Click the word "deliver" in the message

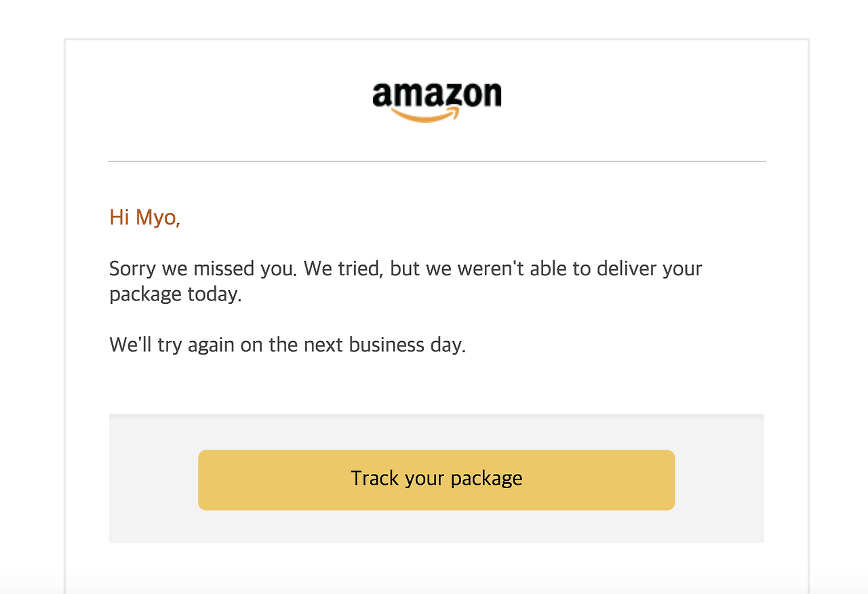pyautogui.click(x=627, y=269)
